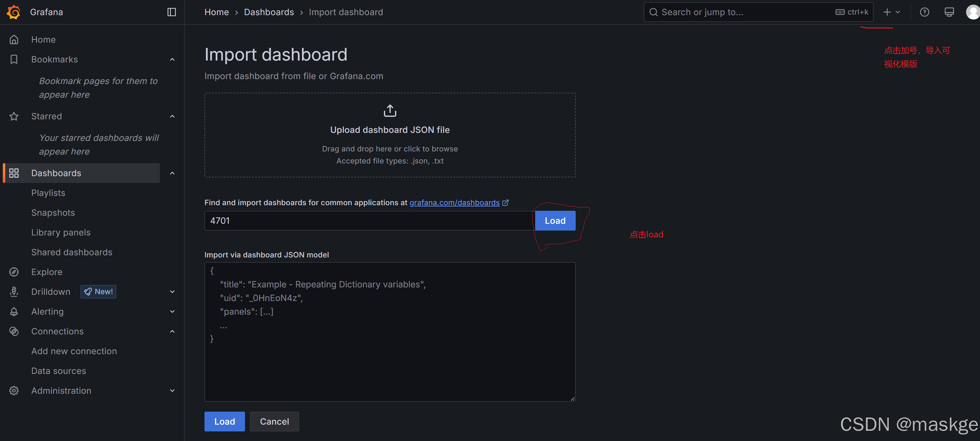Viewport: 980px width, 441px height.
Task: Collapse the Starred section chevron
Action: (x=172, y=116)
